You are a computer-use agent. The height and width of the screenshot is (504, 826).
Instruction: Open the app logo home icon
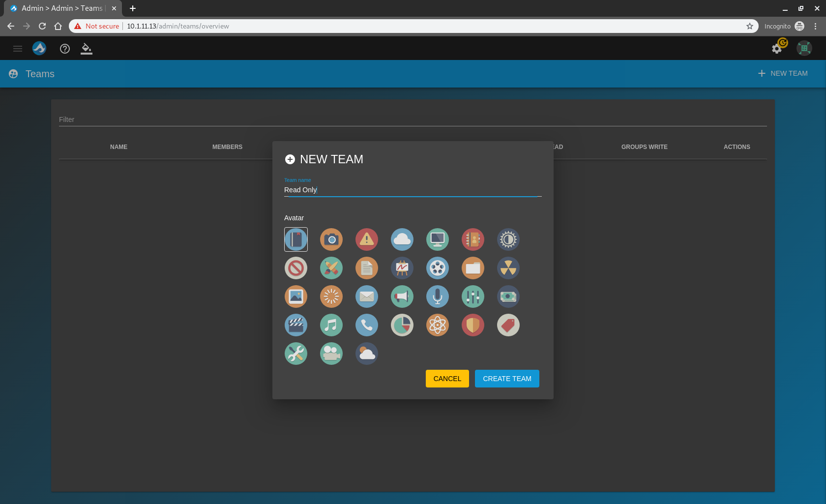tap(39, 48)
